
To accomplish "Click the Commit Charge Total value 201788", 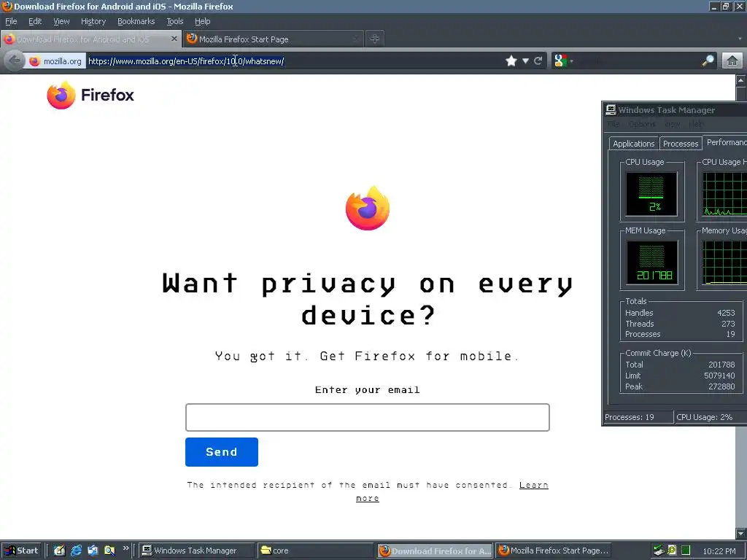I will [x=721, y=365].
